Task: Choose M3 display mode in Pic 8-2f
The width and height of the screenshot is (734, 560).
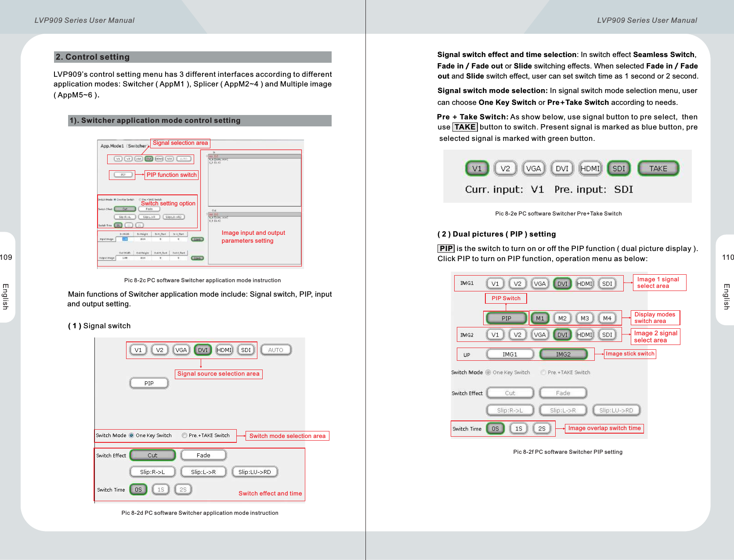Action: [585, 318]
